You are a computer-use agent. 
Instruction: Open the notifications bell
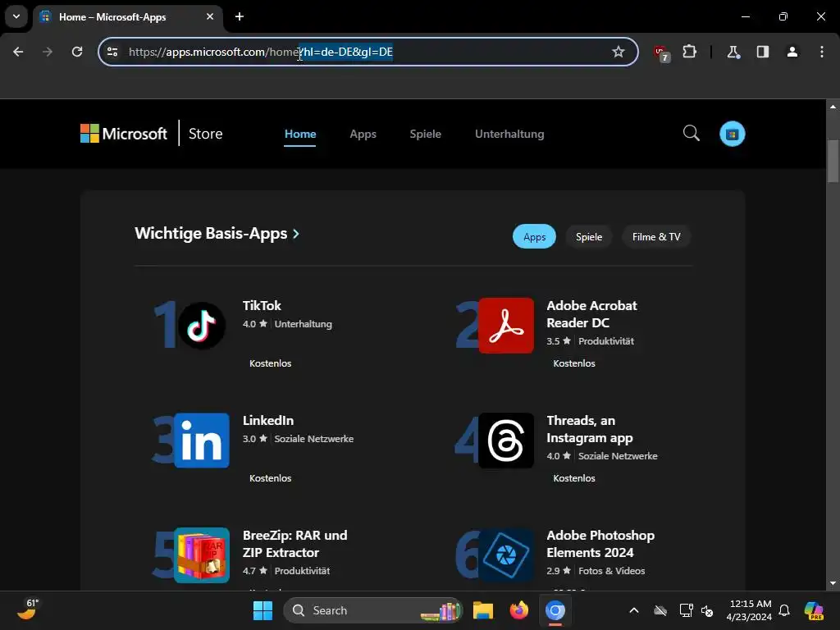(784, 610)
